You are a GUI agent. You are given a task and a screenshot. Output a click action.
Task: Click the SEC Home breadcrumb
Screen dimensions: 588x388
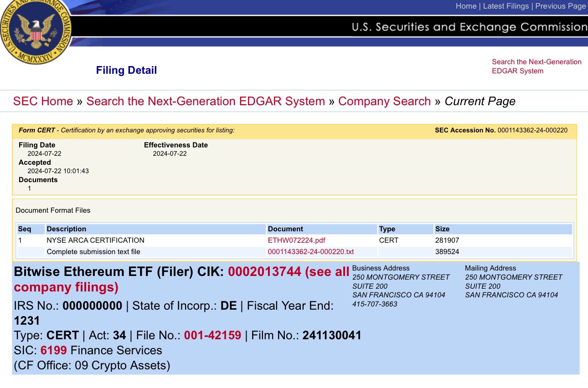(43, 101)
